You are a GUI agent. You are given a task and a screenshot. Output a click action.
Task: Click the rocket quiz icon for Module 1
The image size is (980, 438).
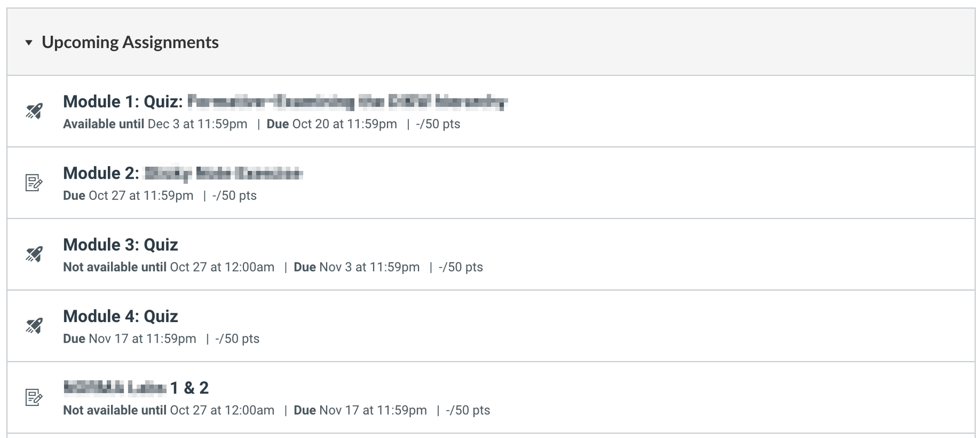coord(34,111)
